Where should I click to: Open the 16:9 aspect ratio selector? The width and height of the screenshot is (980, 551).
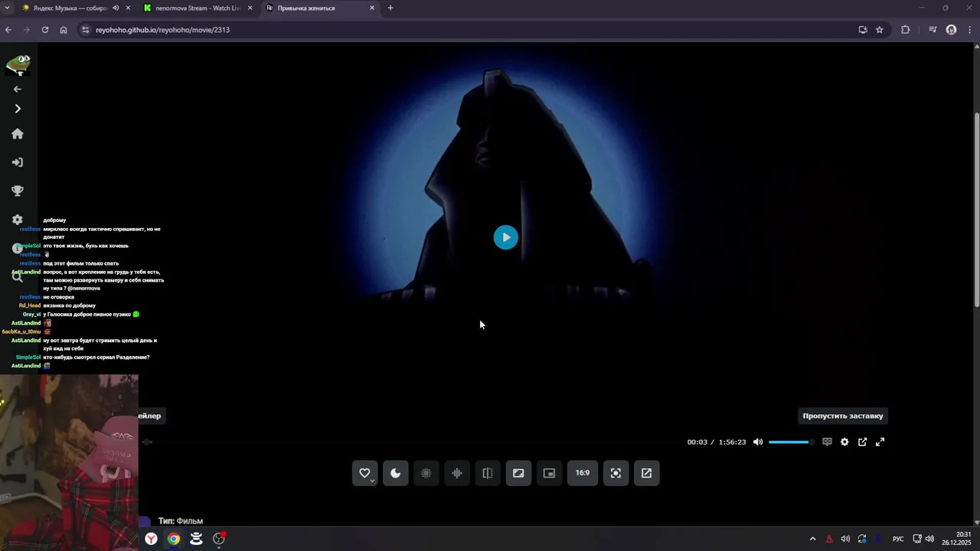click(583, 473)
